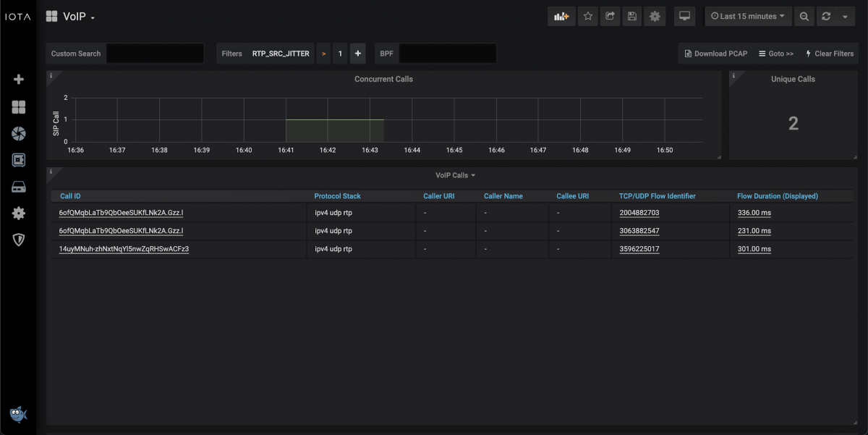868x435 pixels.
Task: Open flow identifier 2004882703 link
Action: pyautogui.click(x=639, y=213)
